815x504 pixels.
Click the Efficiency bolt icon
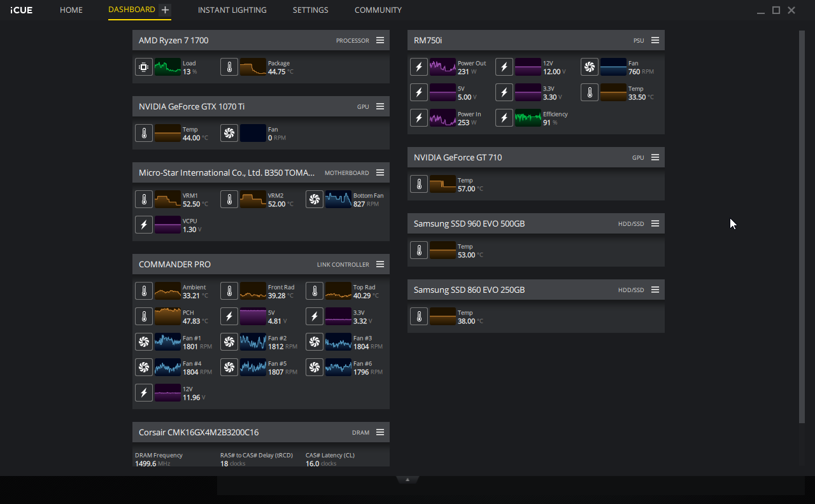[504, 118]
